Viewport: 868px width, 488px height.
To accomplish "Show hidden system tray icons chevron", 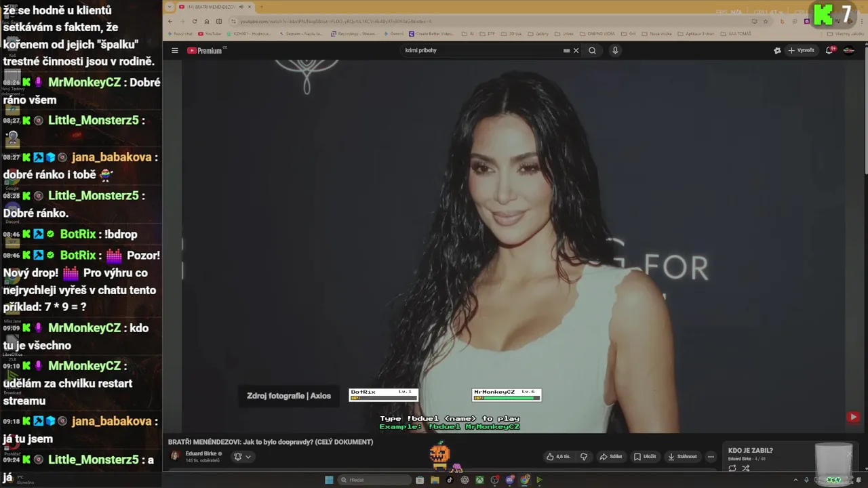I will pyautogui.click(x=797, y=480).
